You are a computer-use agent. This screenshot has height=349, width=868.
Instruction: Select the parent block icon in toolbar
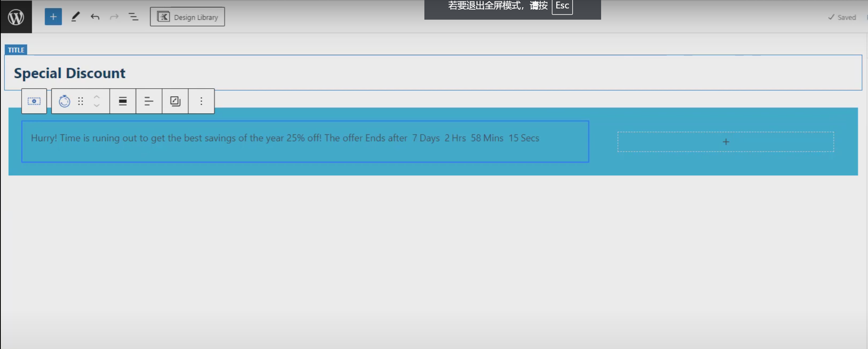[x=34, y=101]
